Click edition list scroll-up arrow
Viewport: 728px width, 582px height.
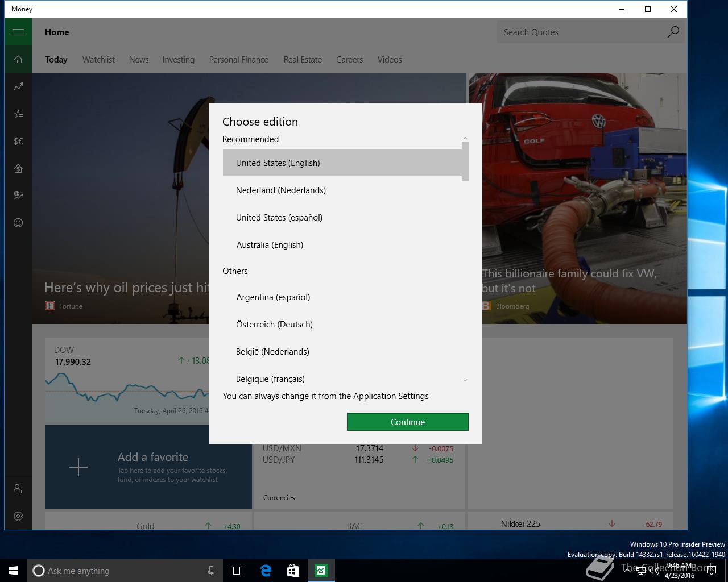pos(465,138)
